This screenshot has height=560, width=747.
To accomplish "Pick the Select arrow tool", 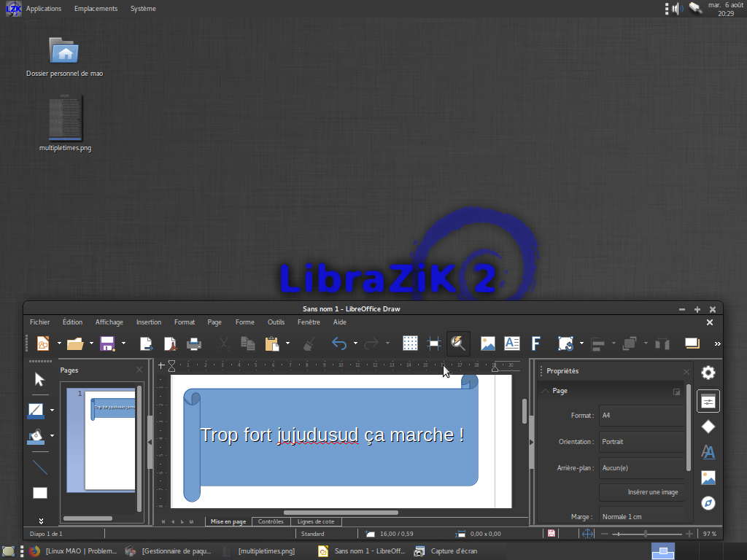I will 39,379.
